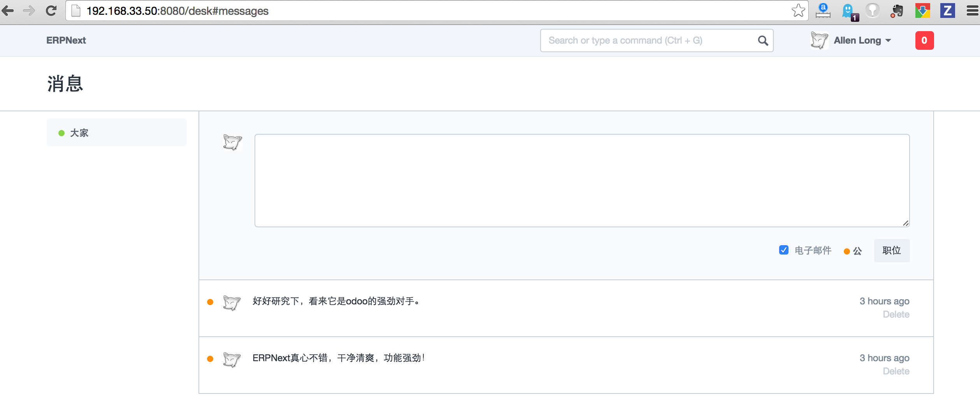Screen dimensions: 980x404
Task: Reload the page with refresh icon
Action: [51, 11]
